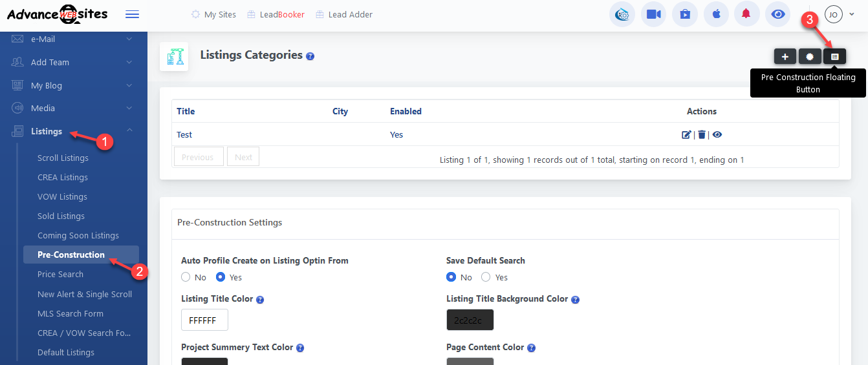Image resolution: width=868 pixels, height=365 pixels.
Task: Go to Sold Listings in sidebar
Action: (x=61, y=216)
